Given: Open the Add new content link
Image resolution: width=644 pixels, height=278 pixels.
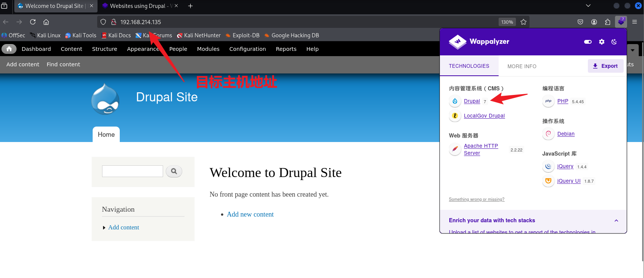Looking at the screenshot, I should click(250, 214).
